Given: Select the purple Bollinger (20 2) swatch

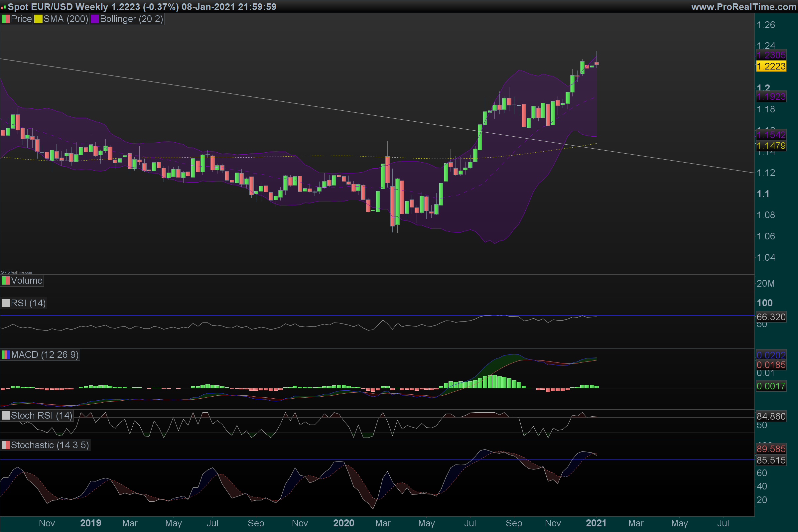Looking at the screenshot, I should [95, 19].
